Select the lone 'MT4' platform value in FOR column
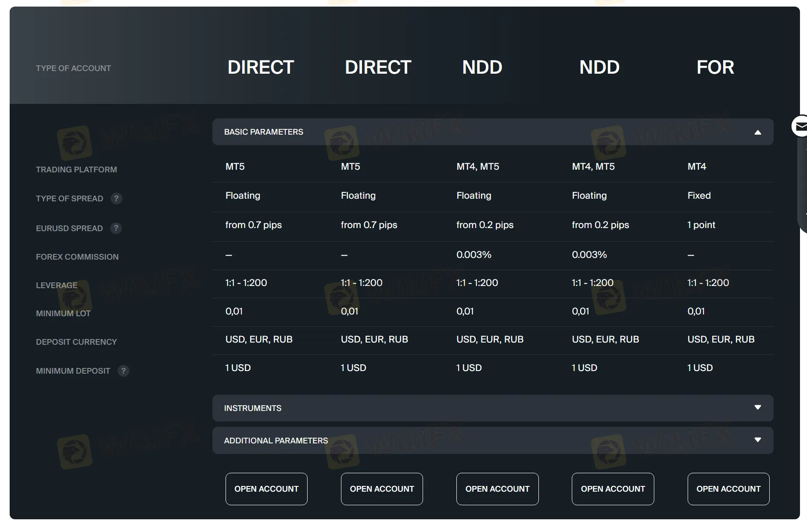Screen dimensions: 807x532 click(697, 167)
